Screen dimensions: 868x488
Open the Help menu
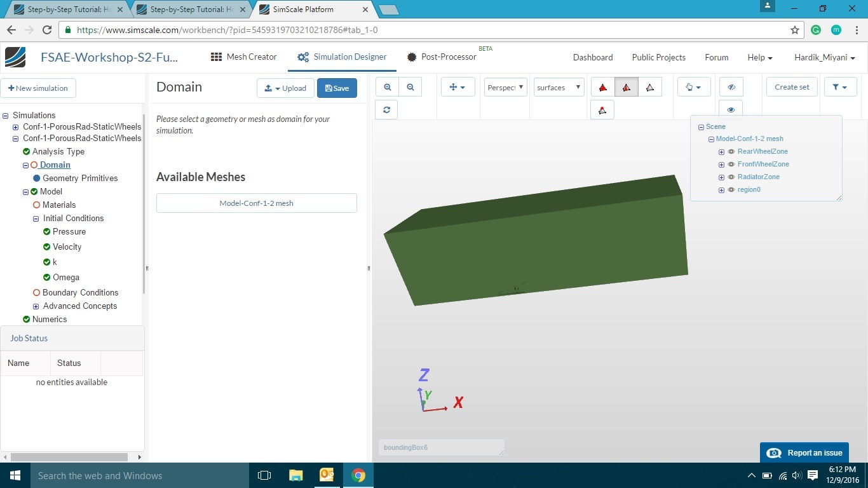[760, 57]
